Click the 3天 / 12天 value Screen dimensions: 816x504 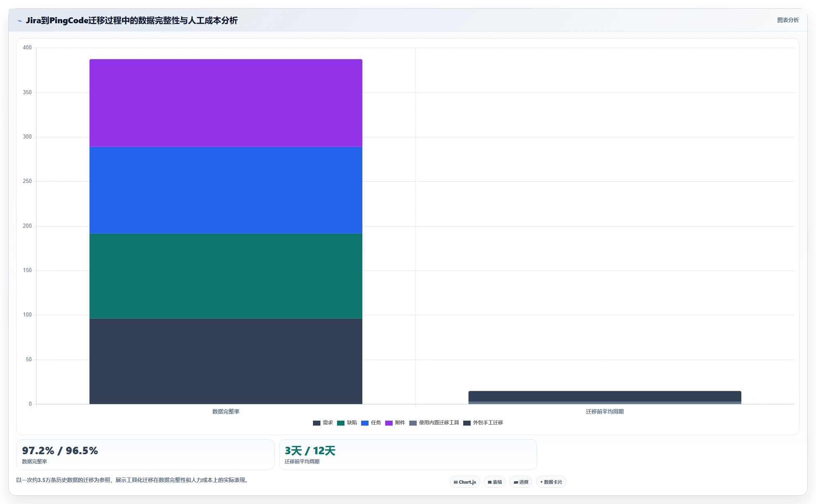(x=310, y=451)
